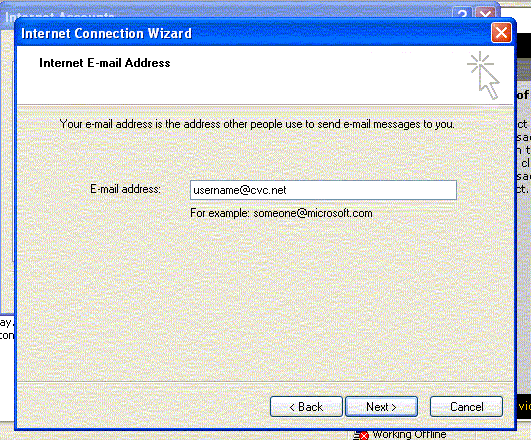Click 'For example: someone@microsoft.com' hint text
Screen dimensions: 531x440
pyautogui.click(x=281, y=213)
